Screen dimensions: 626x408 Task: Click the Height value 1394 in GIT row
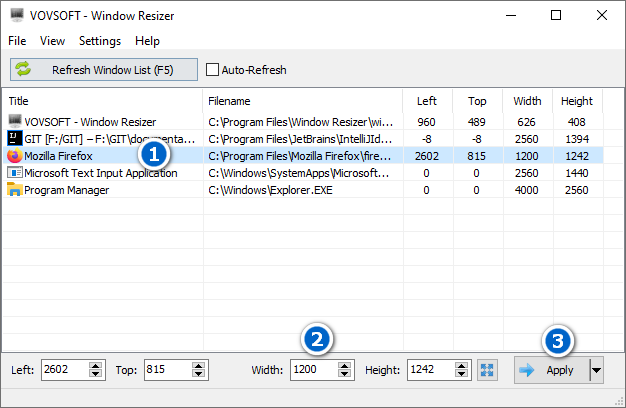tap(577, 139)
